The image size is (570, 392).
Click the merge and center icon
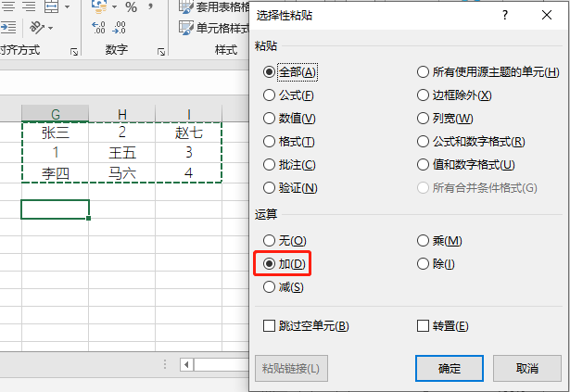51,6
